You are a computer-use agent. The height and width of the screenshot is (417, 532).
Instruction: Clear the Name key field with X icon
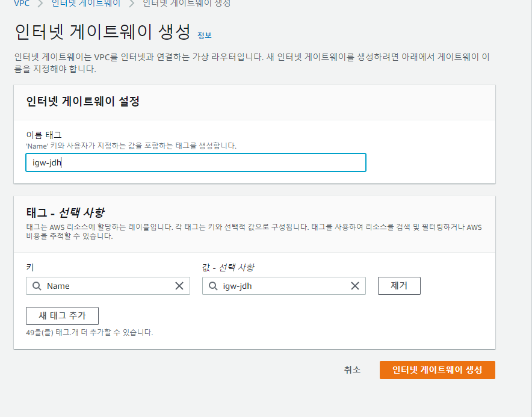(179, 286)
